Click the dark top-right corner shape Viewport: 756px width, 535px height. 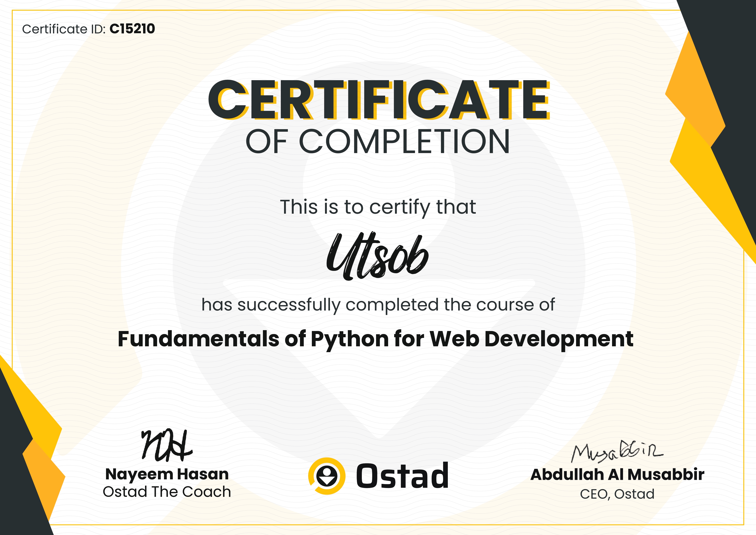731,49
